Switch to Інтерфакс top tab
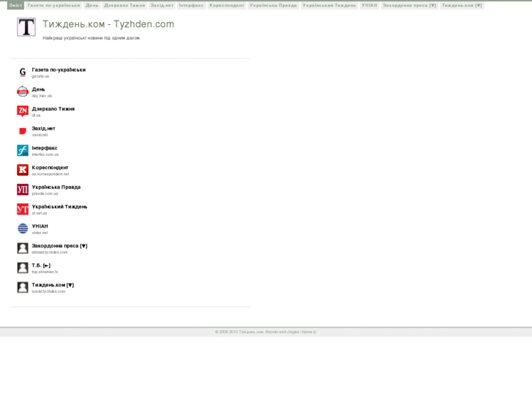Viewport: 532px width, 399px height. click(x=191, y=5)
